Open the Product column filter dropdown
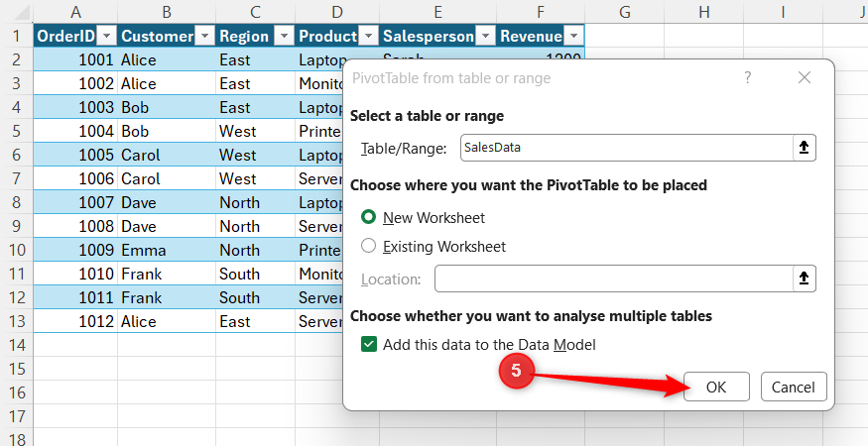Viewport: 868px width, 446px height. pyautogui.click(x=368, y=37)
